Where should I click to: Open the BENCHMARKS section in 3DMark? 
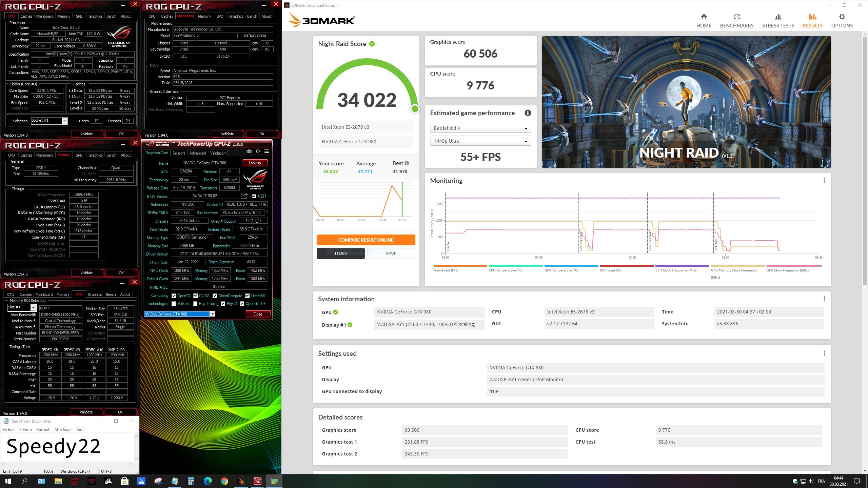pyautogui.click(x=736, y=21)
